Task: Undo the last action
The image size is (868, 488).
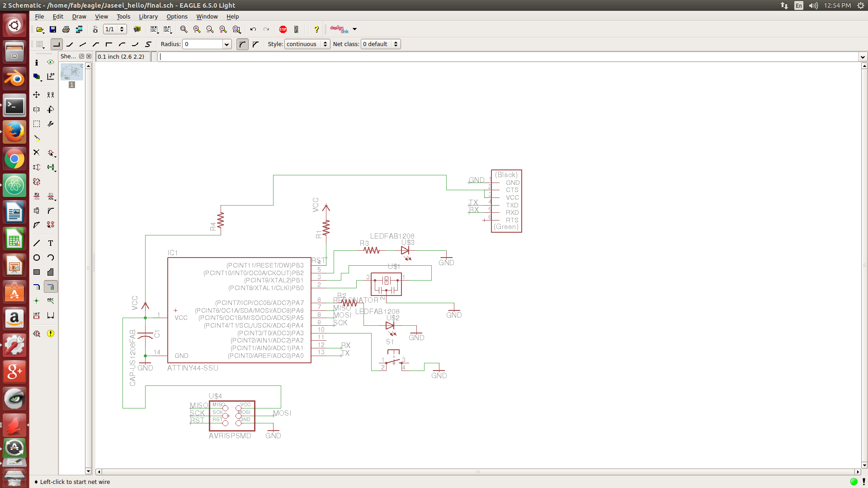Action: coord(253,29)
